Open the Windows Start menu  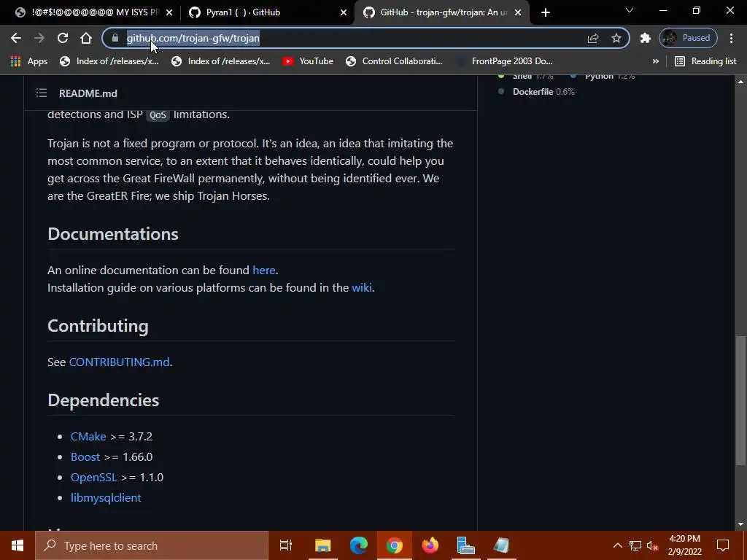[18, 545]
